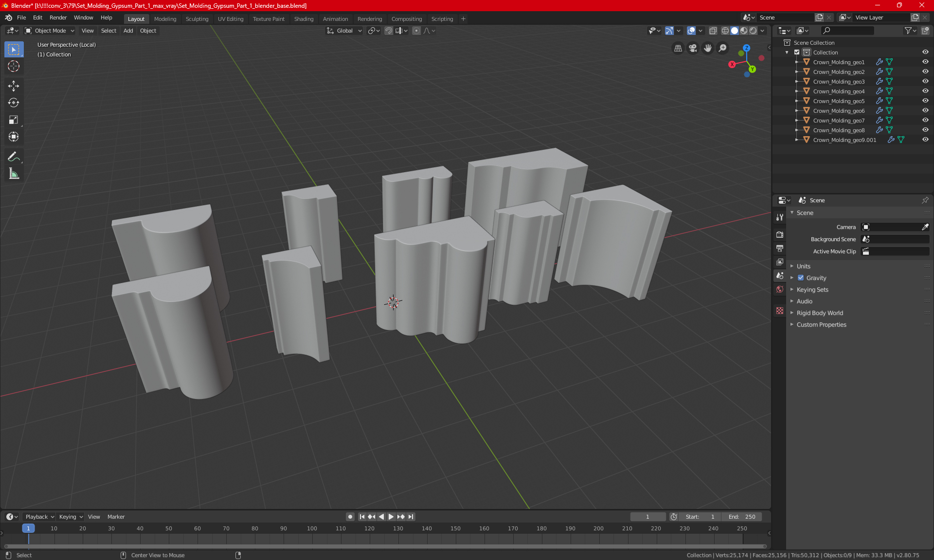
Task: Expand the Units panel
Action: [x=803, y=266]
